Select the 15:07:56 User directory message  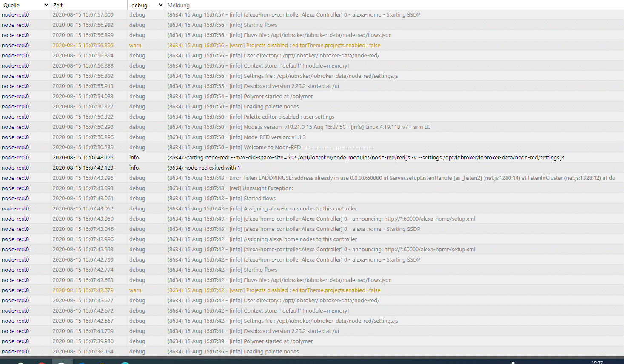pos(274,56)
